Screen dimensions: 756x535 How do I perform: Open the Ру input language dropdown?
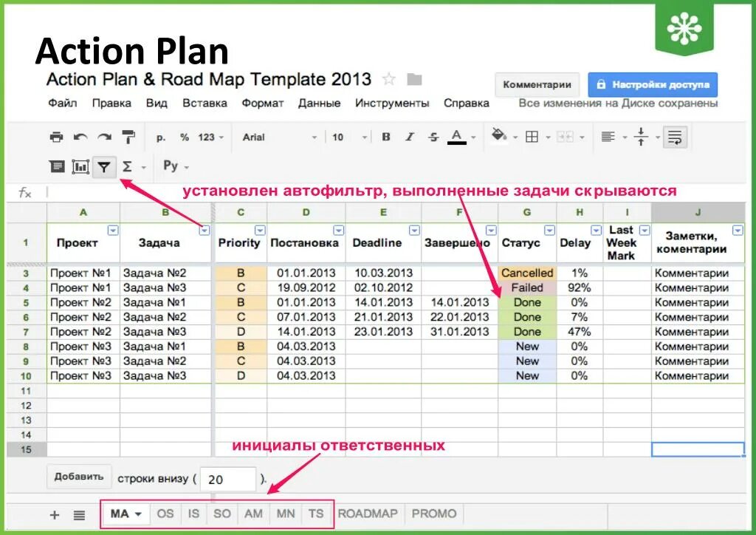176,166
